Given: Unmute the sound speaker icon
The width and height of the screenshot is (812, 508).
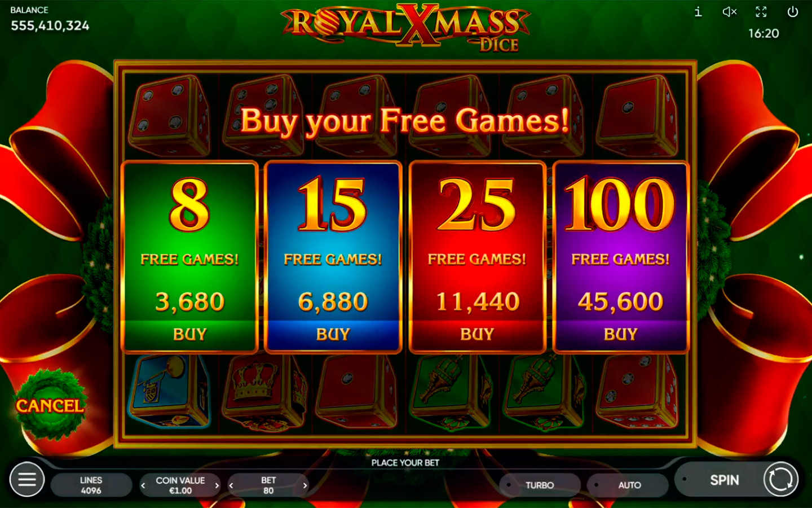Looking at the screenshot, I should tap(730, 12).
